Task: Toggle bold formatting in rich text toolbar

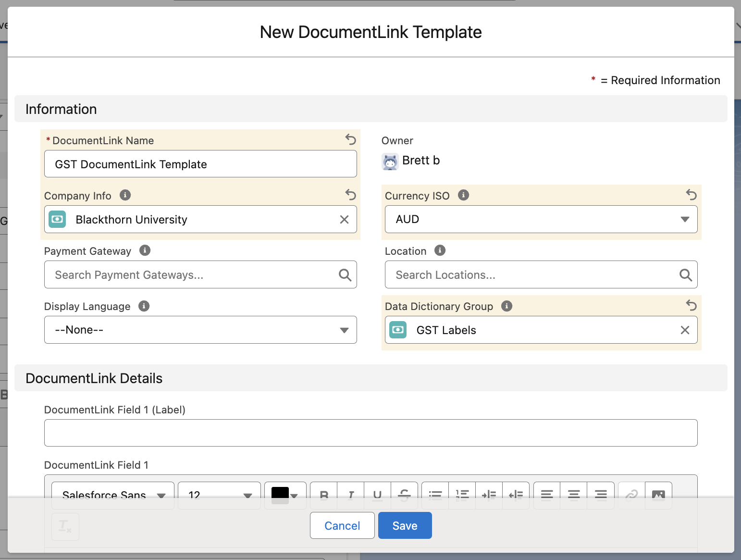Action: tap(324, 495)
